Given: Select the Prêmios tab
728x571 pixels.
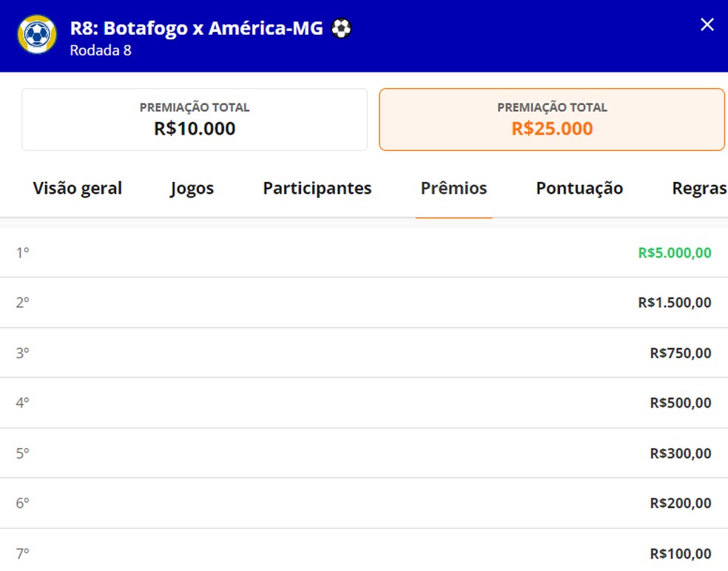Looking at the screenshot, I should tap(454, 189).
